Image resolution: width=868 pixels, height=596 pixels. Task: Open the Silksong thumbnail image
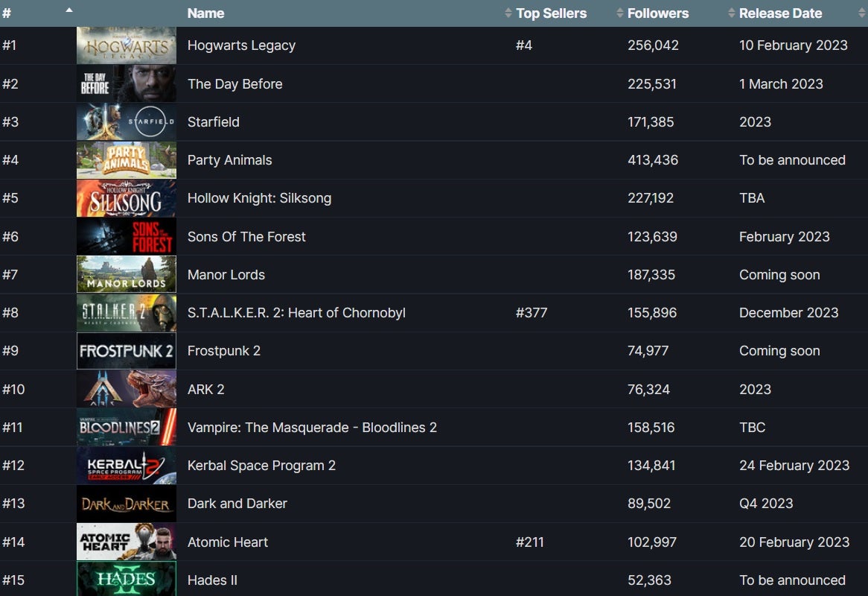(127, 198)
